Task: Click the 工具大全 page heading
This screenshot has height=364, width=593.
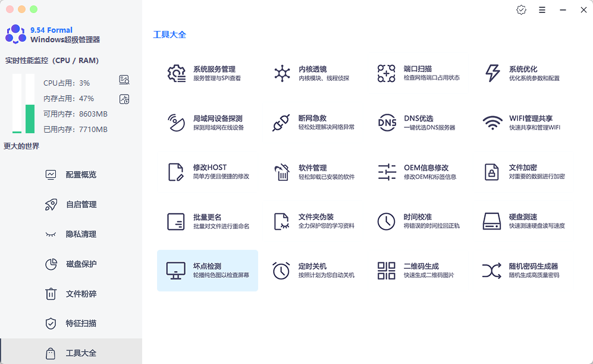Action: point(170,34)
